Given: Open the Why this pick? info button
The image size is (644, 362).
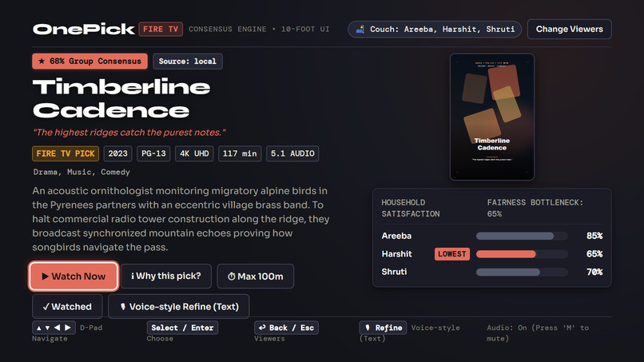Looking at the screenshot, I should (166, 276).
